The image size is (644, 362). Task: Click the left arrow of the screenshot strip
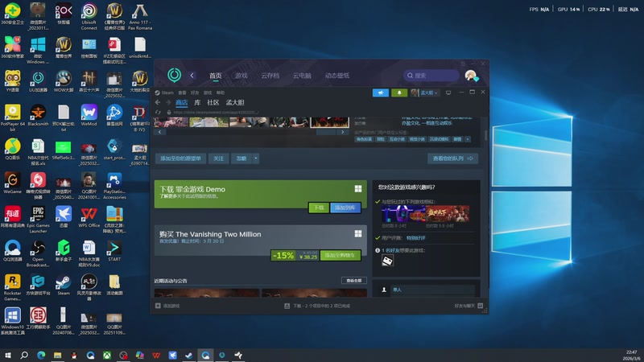tap(159, 132)
